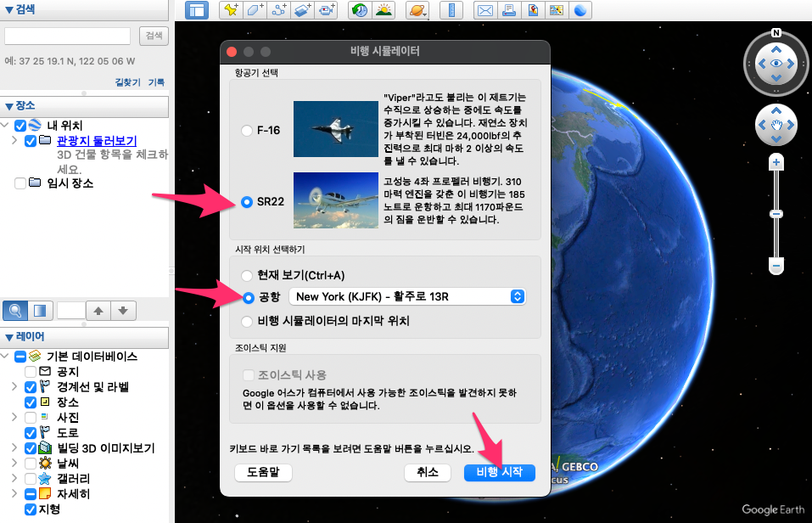Save image from the toolbar icon
This screenshot has width=812, height=523.
pyautogui.click(x=533, y=10)
